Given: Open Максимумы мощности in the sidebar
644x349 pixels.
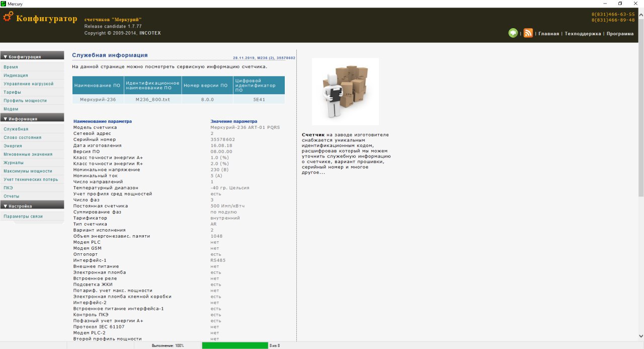Looking at the screenshot, I should pyautogui.click(x=28, y=171).
